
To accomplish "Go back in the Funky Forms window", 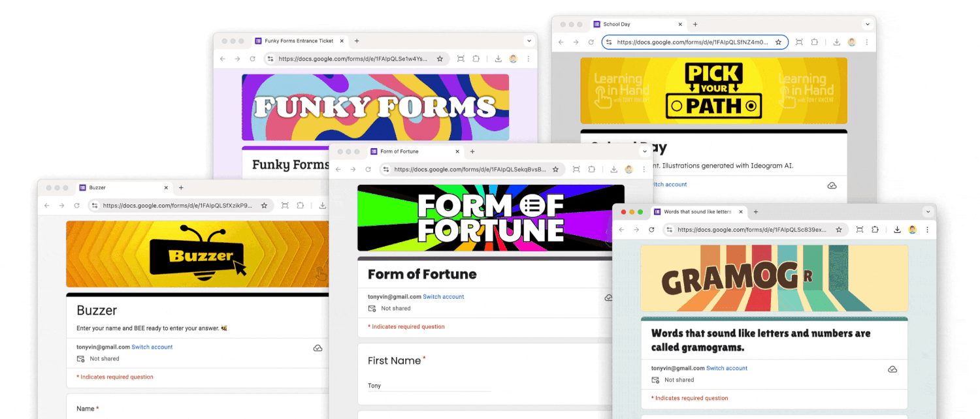I will 222,59.
